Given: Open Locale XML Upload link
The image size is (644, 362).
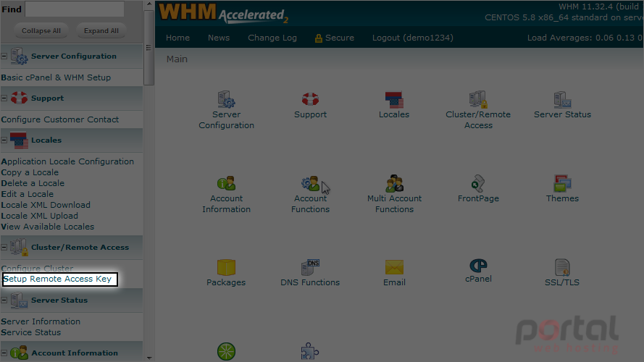Looking at the screenshot, I should (39, 216).
